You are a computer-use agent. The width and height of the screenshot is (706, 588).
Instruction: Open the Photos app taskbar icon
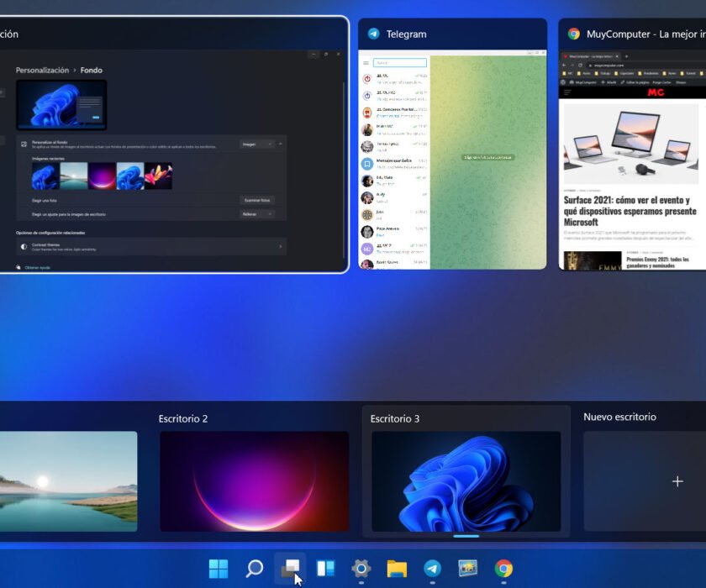click(x=468, y=569)
